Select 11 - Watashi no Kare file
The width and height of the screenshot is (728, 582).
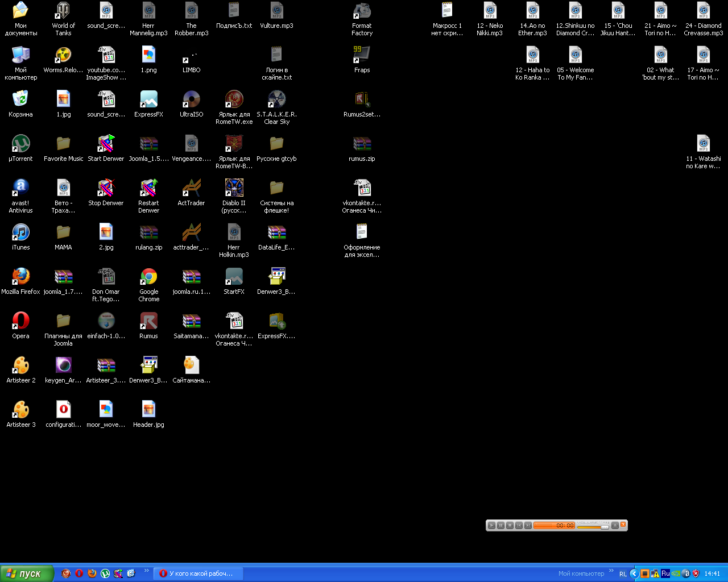tap(704, 152)
